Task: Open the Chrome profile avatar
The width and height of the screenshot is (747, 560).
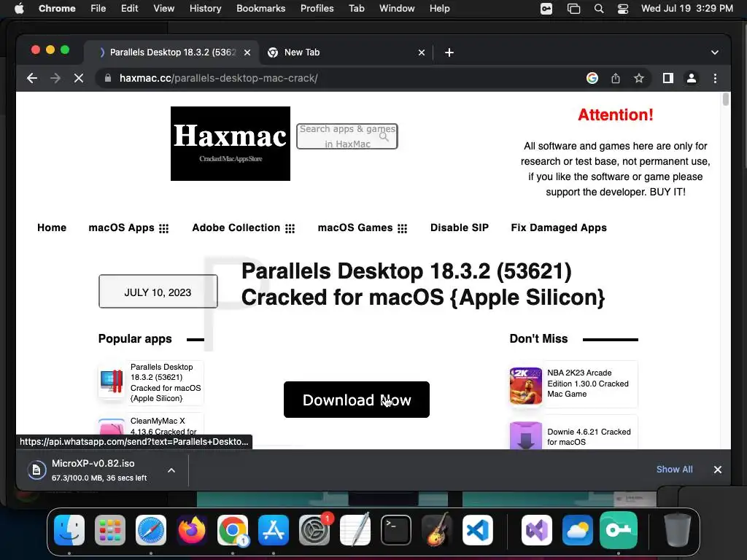Action: [x=692, y=78]
